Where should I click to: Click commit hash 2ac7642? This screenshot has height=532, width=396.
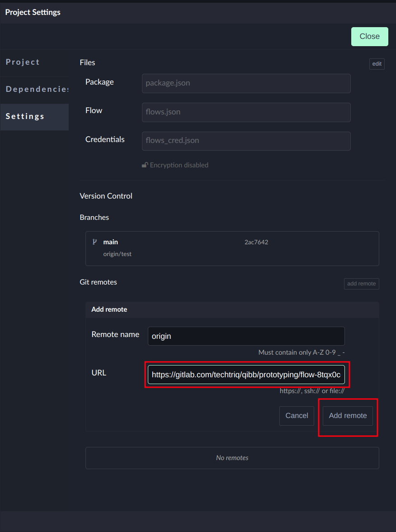(x=256, y=242)
